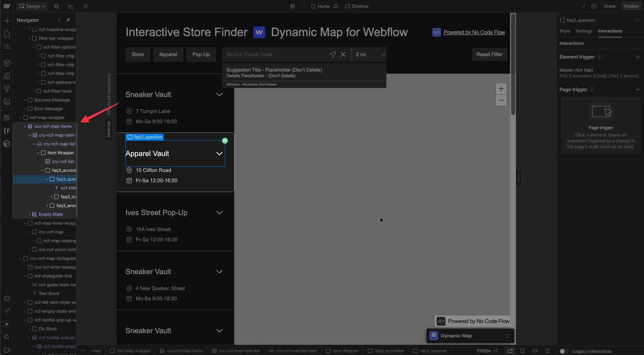Open the Apps grid icon

(x=7, y=118)
